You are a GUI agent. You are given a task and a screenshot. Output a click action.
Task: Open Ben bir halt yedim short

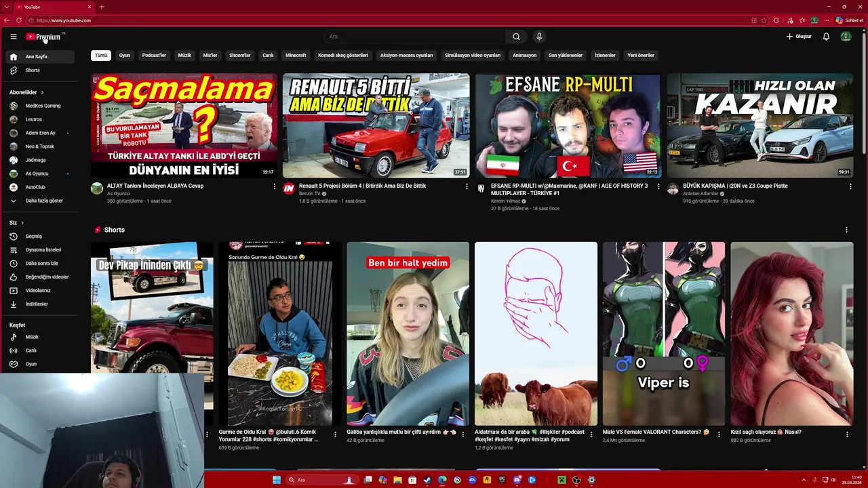pyautogui.click(x=408, y=333)
